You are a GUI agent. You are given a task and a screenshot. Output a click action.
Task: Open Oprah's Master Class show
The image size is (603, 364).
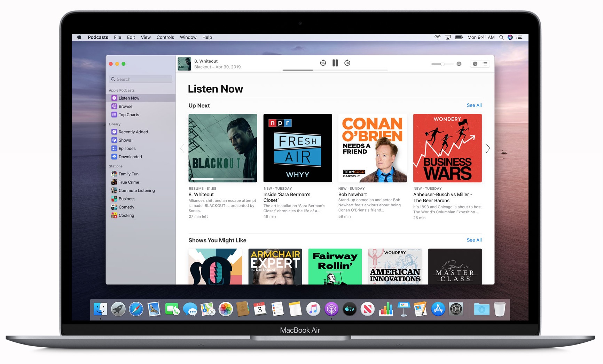click(455, 267)
